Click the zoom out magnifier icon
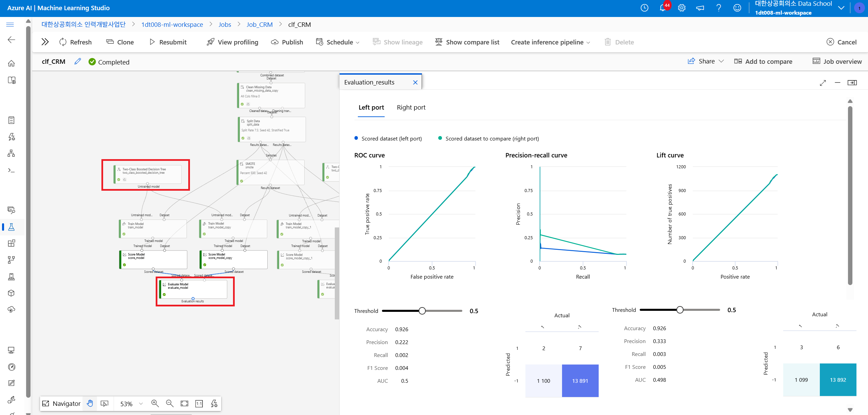The height and width of the screenshot is (415, 868). pyautogui.click(x=170, y=403)
